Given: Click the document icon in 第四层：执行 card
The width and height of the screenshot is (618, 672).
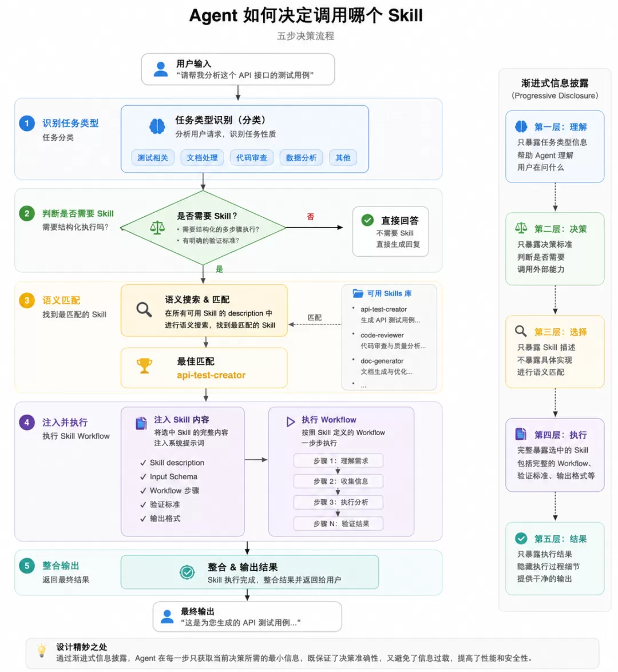Looking at the screenshot, I should [x=521, y=434].
